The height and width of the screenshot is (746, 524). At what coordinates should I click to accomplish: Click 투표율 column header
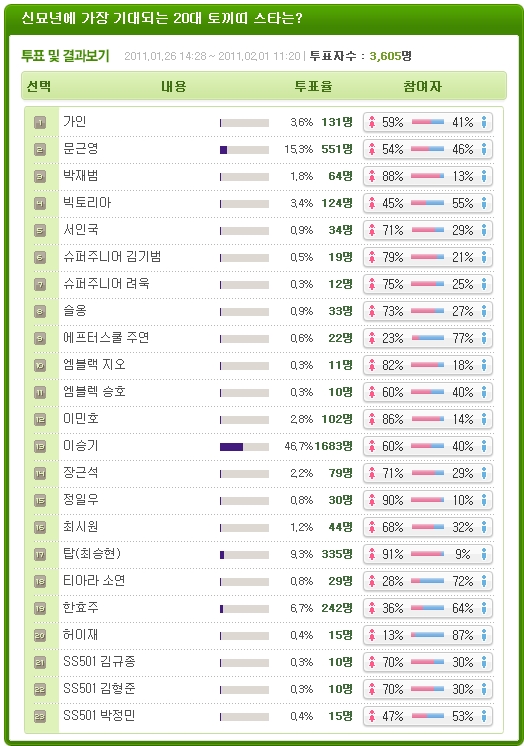(314, 86)
